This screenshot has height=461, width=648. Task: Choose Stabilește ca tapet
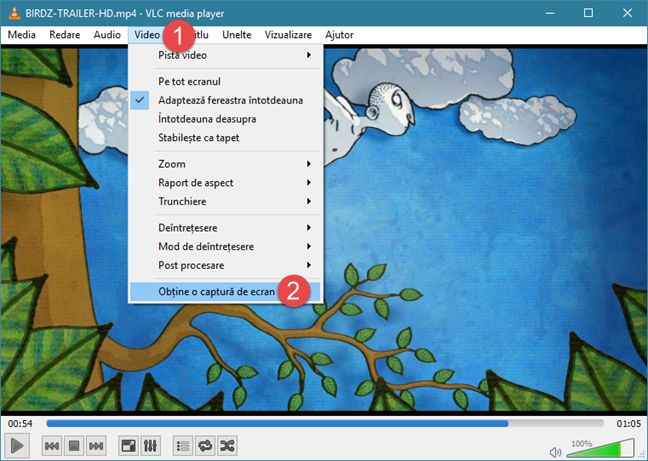click(x=226, y=138)
